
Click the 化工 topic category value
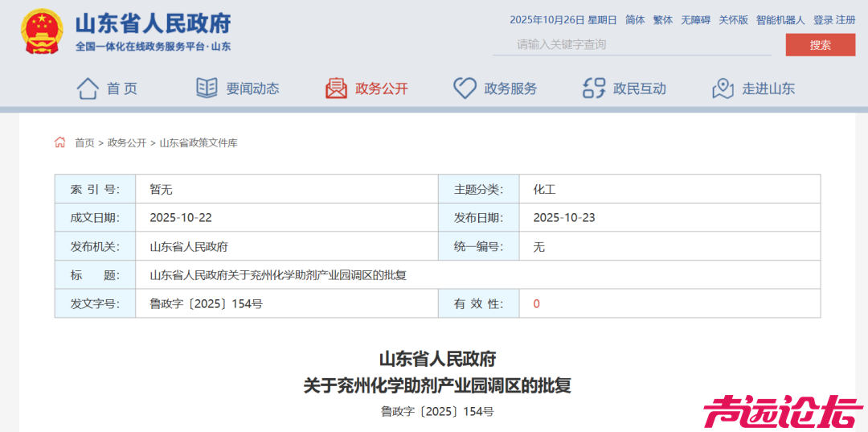(x=544, y=189)
